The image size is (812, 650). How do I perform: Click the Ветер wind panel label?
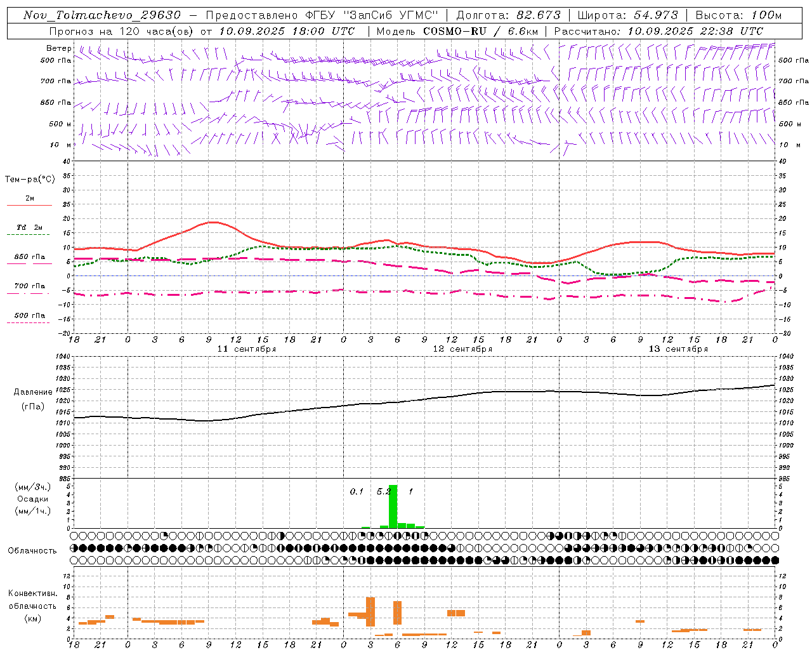(x=59, y=48)
